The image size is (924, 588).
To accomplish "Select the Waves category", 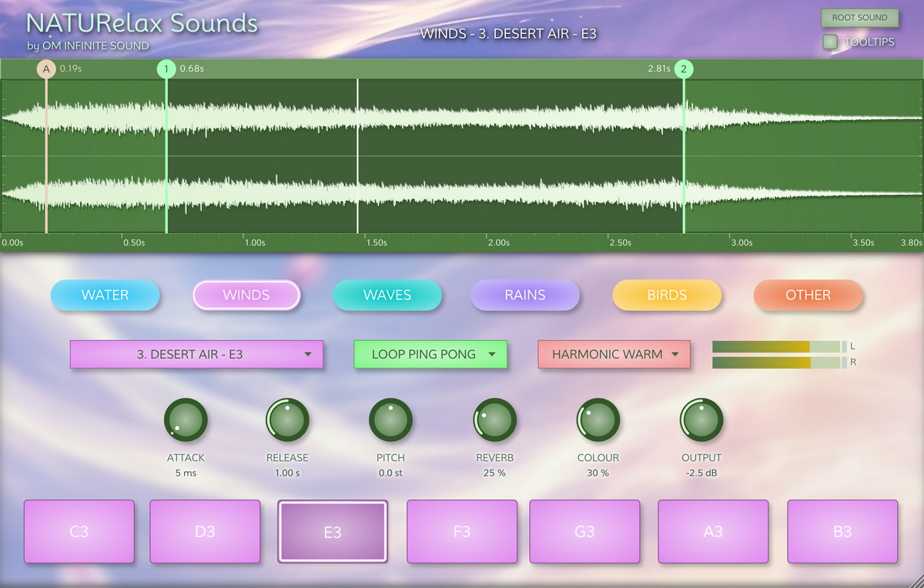I will point(387,295).
